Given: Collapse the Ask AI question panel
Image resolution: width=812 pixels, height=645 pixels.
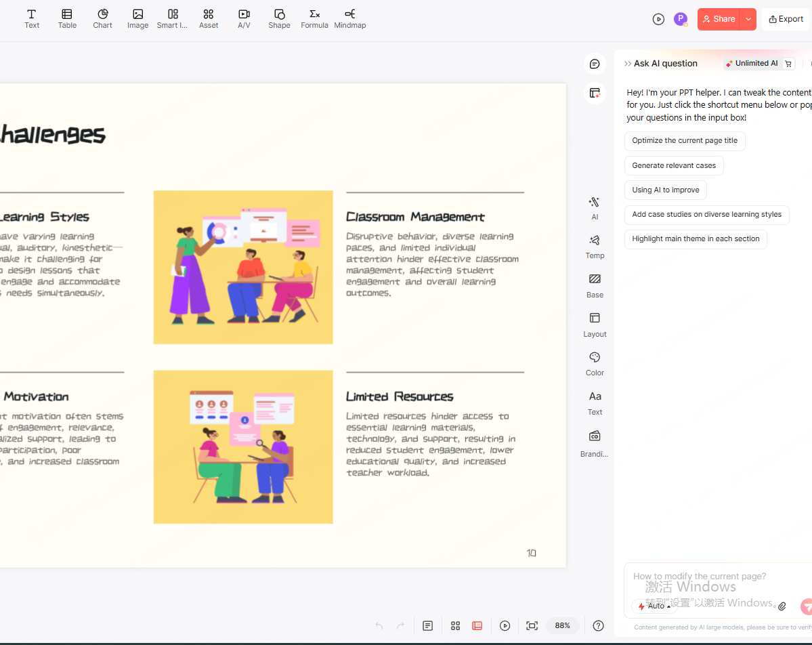Looking at the screenshot, I should point(626,63).
